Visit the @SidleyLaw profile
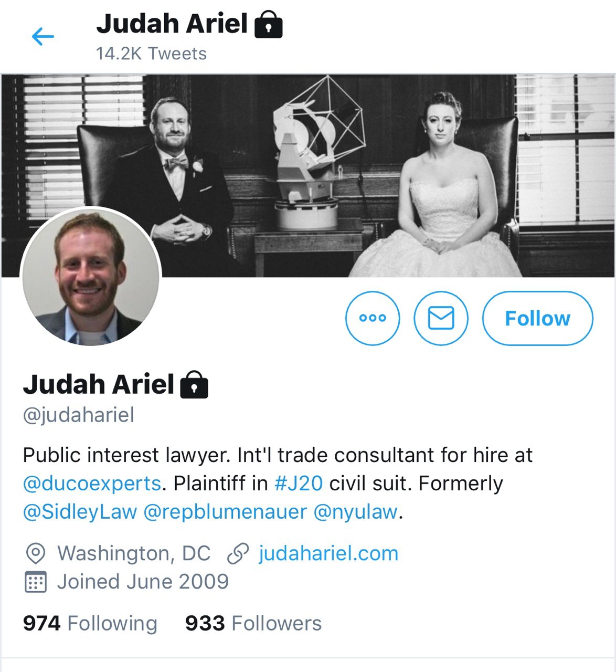616x672 pixels. [80, 512]
